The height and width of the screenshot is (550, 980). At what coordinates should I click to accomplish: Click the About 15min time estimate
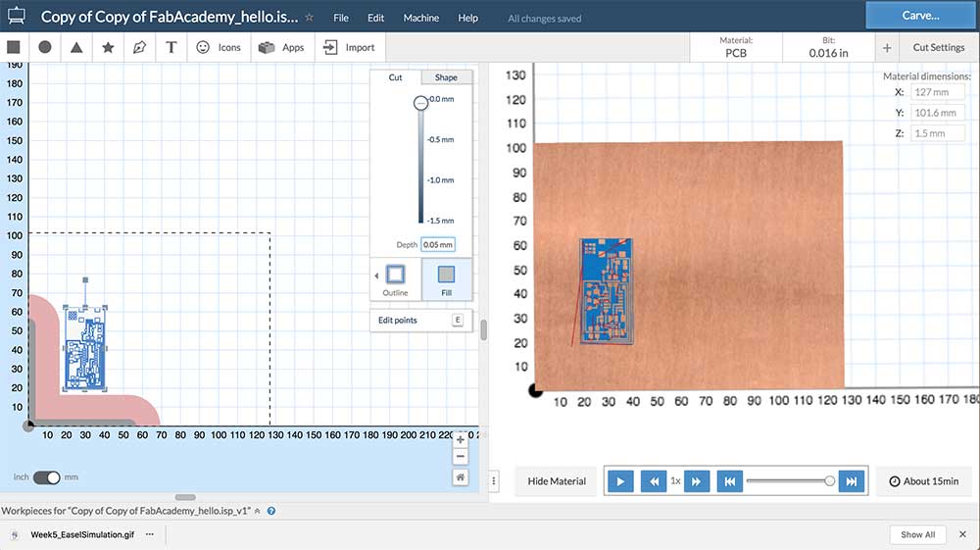[924, 481]
